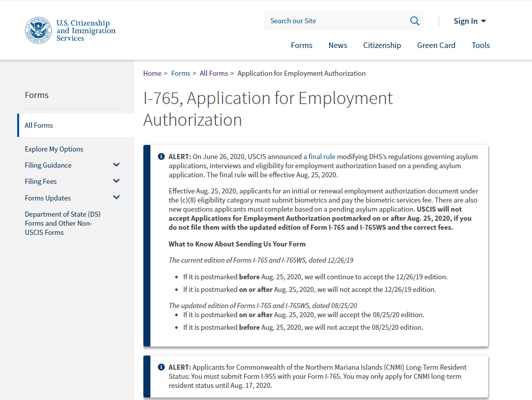Expand the Forms Updates section

[116, 197]
